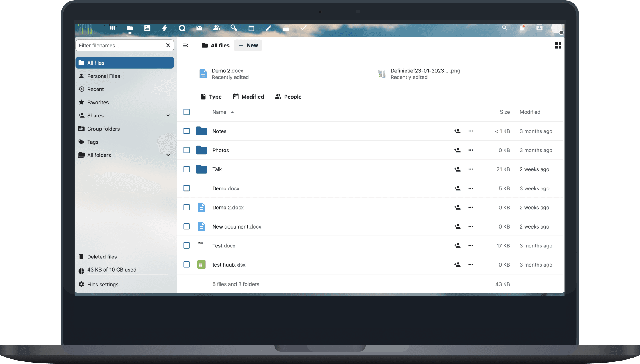Click the notifications bell icon

522,28
